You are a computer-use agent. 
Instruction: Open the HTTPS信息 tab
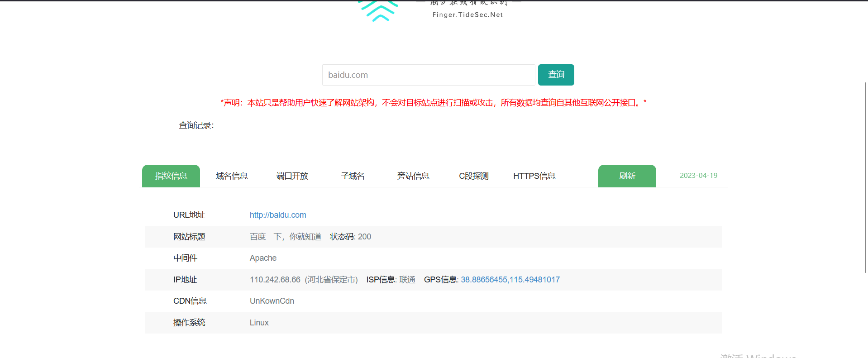[x=534, y=176]
